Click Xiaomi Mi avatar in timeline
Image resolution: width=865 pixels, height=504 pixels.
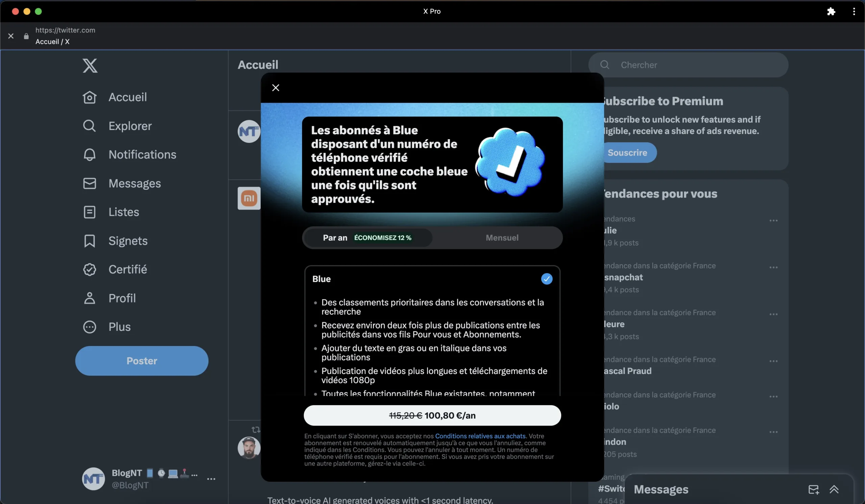[249, 198]
